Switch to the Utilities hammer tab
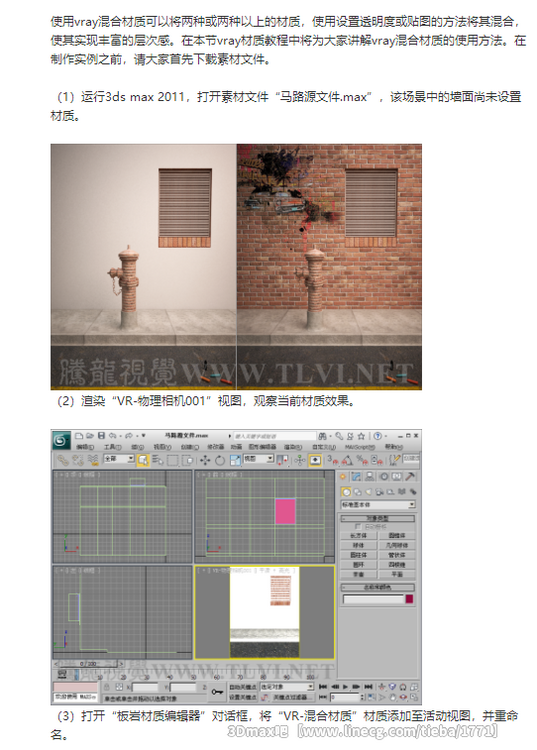The height and width of the screenshot is (750, 537). point(410,476)
